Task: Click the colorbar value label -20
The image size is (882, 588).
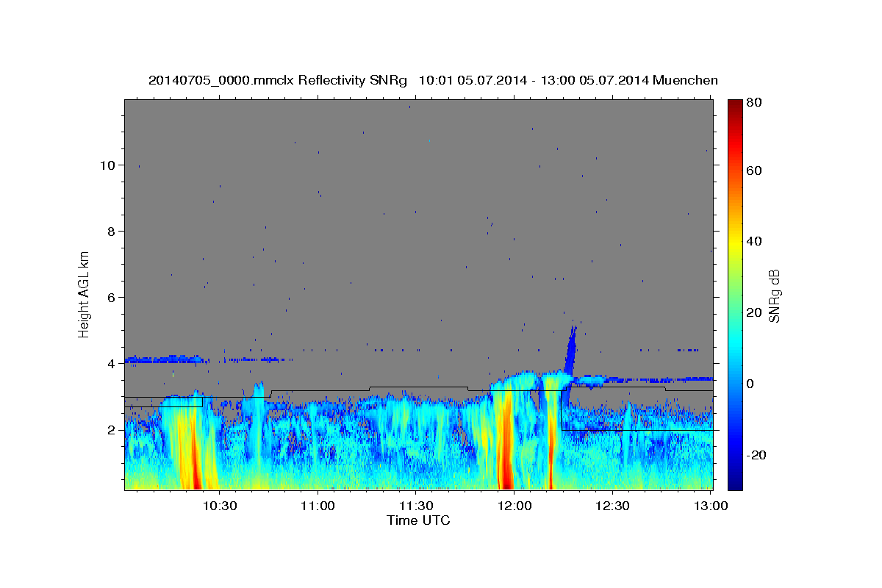Action: 757,455
